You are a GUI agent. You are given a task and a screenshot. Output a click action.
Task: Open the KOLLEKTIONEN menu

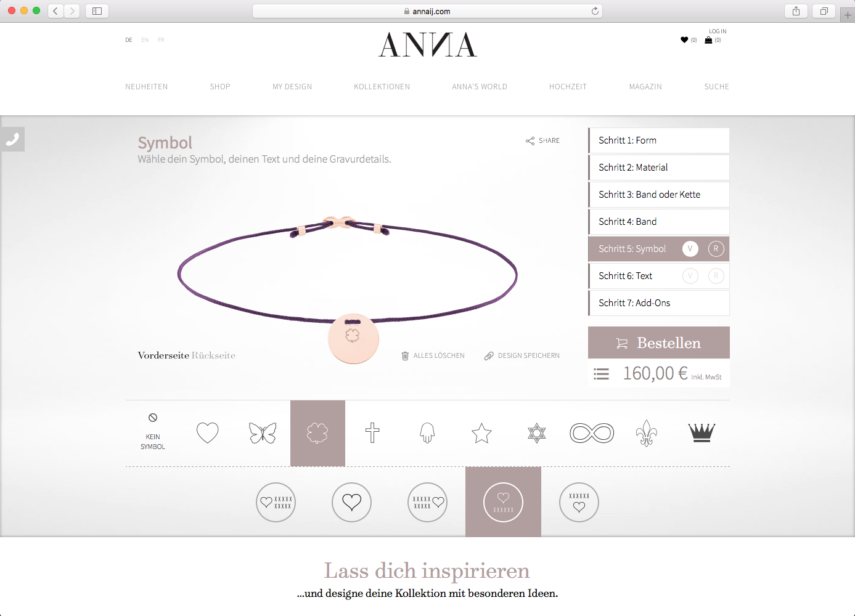382,87
